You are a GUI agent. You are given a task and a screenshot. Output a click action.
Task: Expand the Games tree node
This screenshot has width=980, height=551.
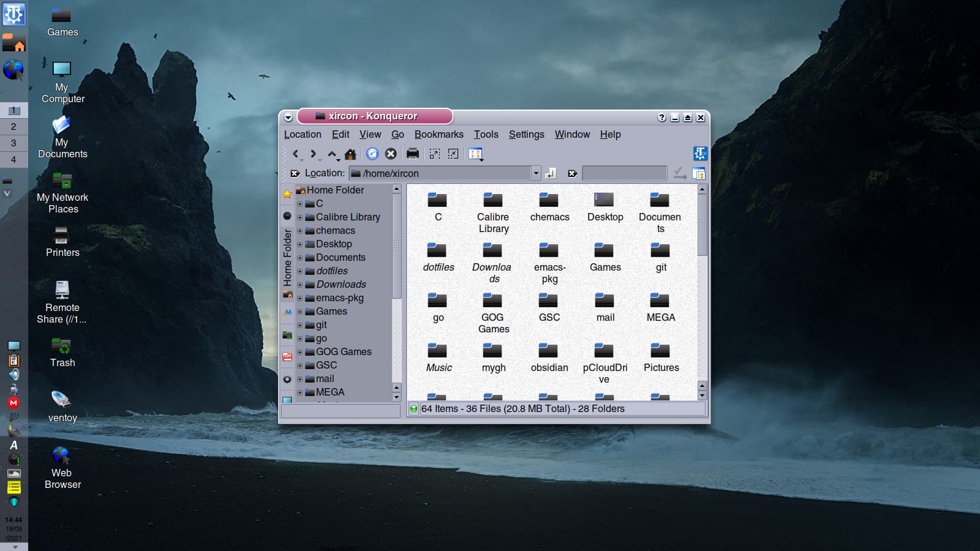[300, 312]
